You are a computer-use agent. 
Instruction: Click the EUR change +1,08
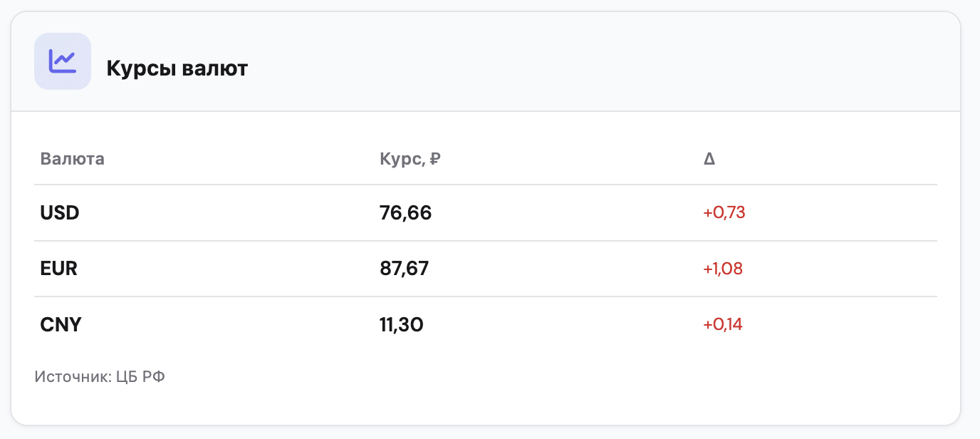(x=724, y=269)
